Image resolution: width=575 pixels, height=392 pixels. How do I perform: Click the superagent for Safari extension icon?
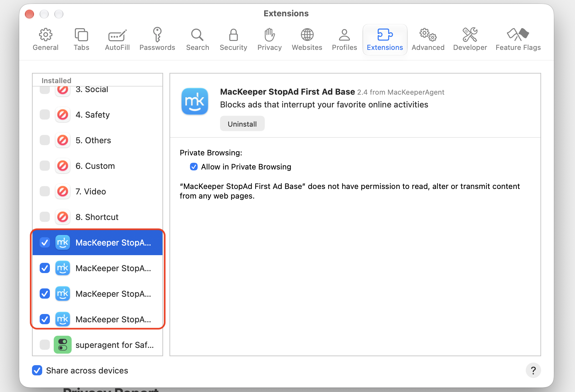pos(63,345)
